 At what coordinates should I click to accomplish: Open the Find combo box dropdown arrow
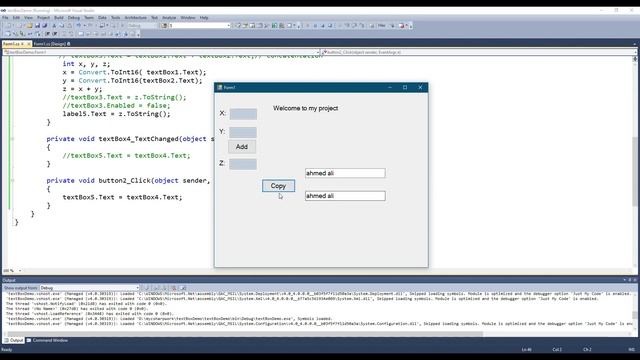coord(228,25)
